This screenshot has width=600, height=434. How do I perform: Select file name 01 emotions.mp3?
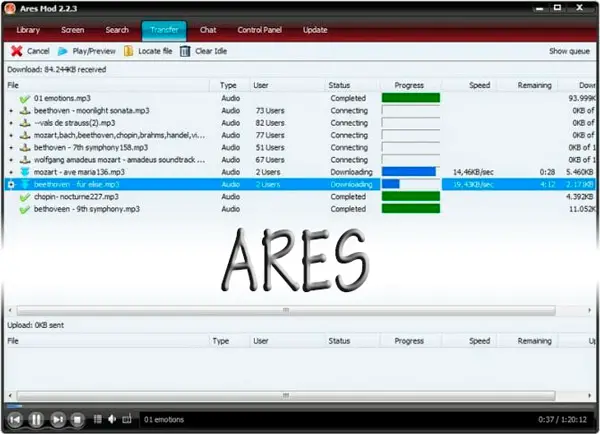point(62,98)
